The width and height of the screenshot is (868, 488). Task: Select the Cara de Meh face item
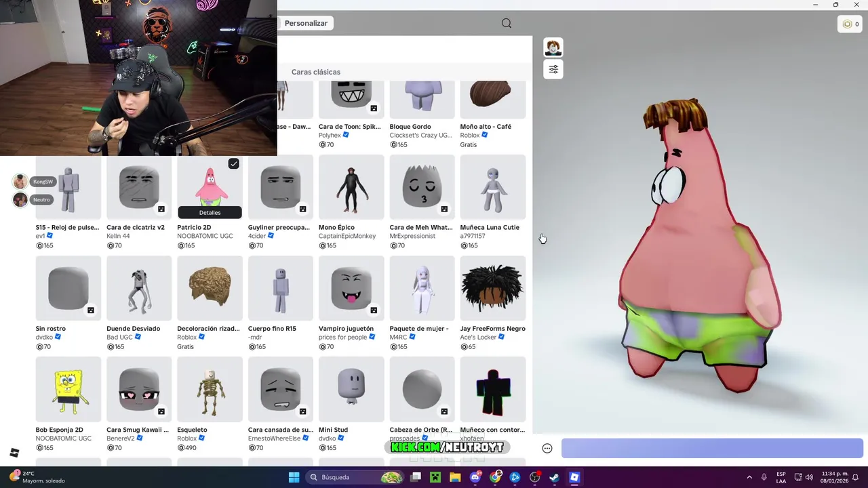click(422, 187)
